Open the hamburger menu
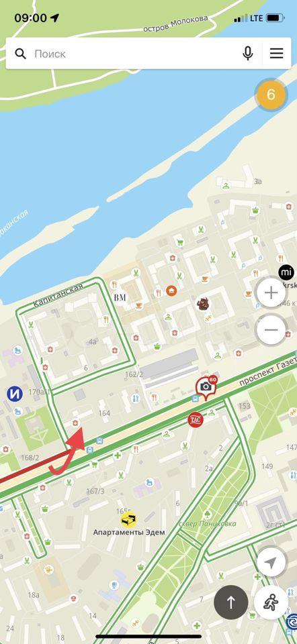297x644 pixels. click(276, 54)
